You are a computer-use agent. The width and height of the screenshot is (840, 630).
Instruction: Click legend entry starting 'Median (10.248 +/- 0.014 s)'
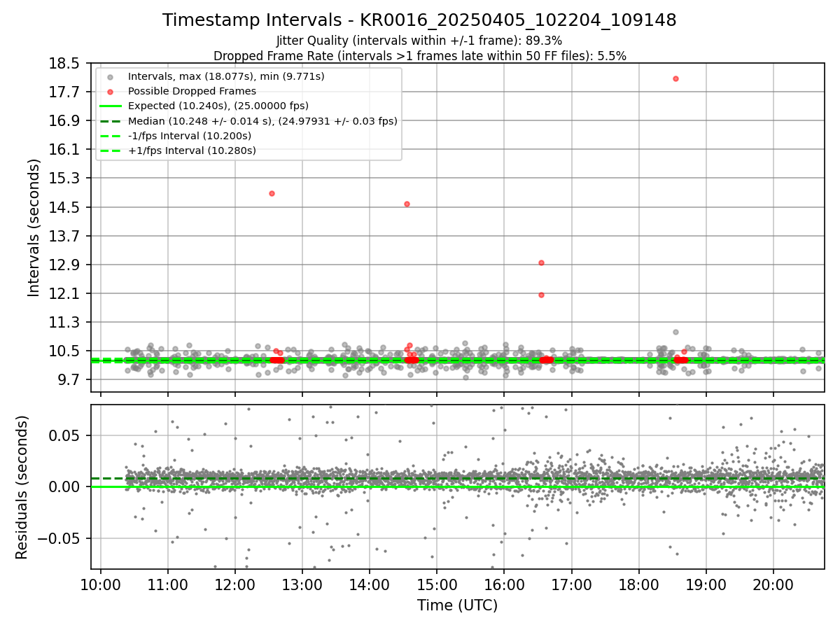[262, 121]
